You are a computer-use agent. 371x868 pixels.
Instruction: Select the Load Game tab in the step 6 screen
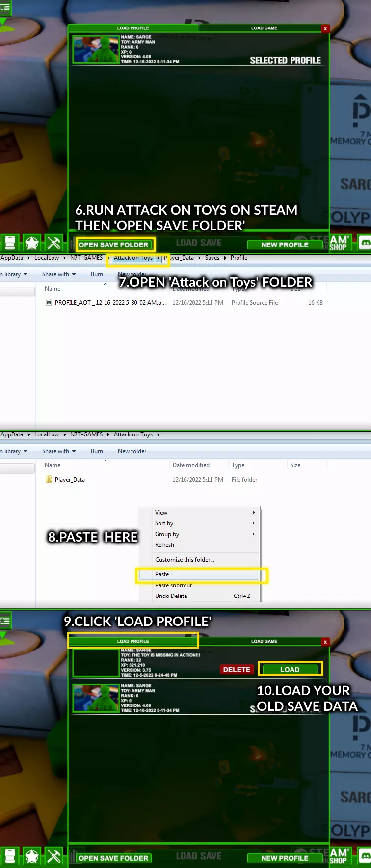point(264,28)
